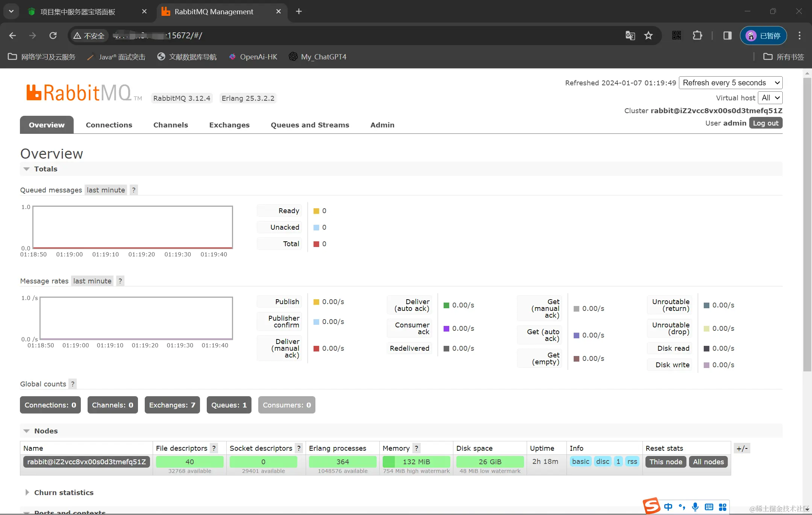Expand the Churn statistics section
Viewport: 812px width, 515px height.
point(64,492)
